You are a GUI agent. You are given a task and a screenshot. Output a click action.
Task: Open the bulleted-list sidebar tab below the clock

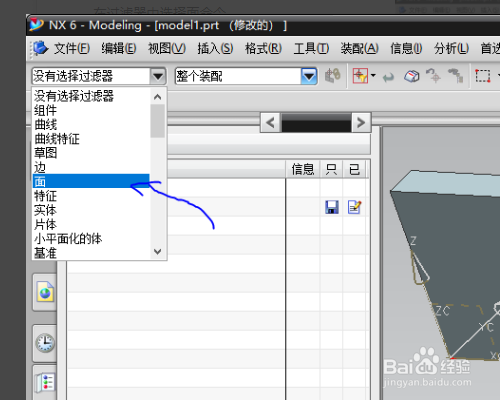click(x=45, y=382)
